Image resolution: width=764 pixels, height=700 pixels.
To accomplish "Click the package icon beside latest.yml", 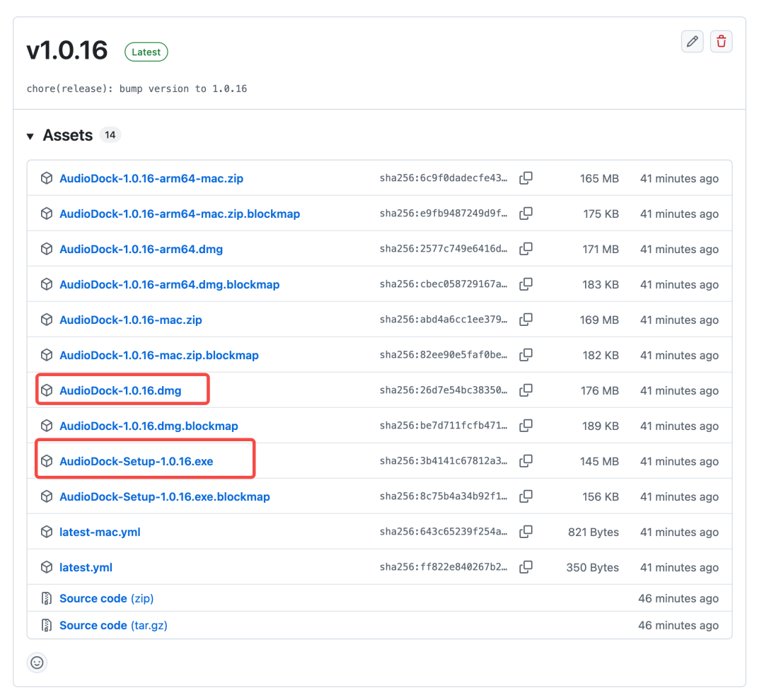I will (46, 567).
